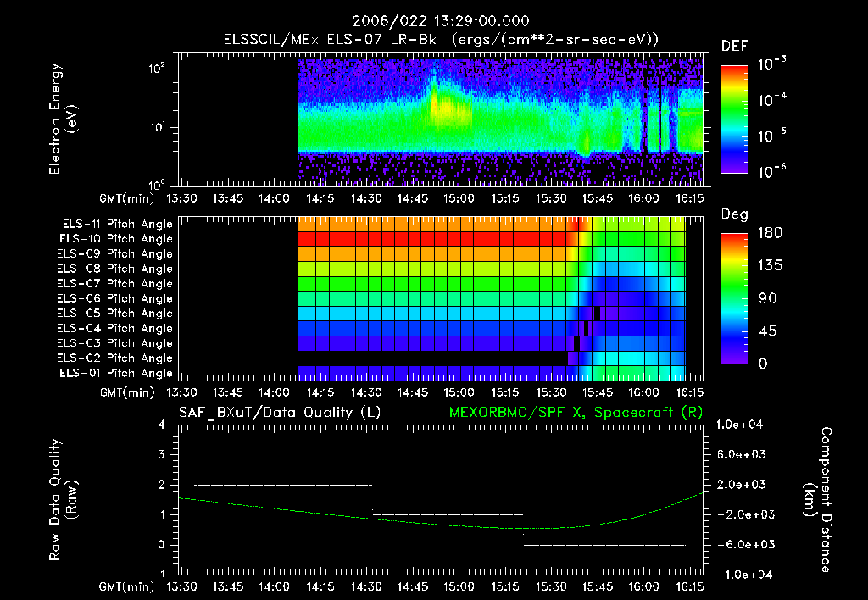The height and width of the screenshot is (600, 868).
Task: Select the ELS-06 Pitch Angle row label
Action: (115, 299)
